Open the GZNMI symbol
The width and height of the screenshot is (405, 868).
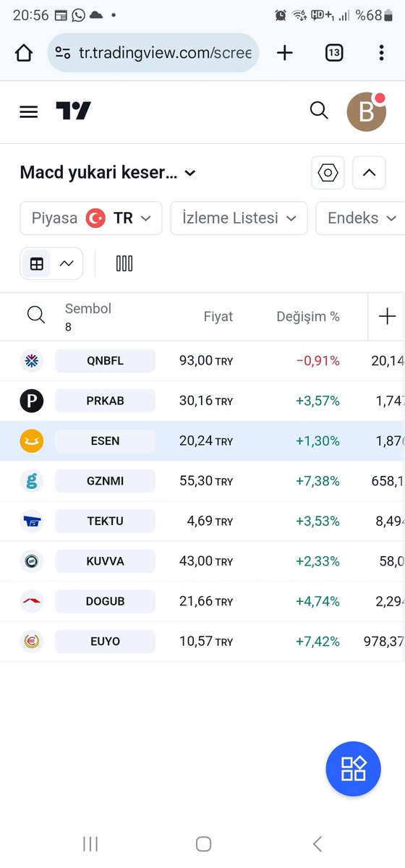[105, 480]
